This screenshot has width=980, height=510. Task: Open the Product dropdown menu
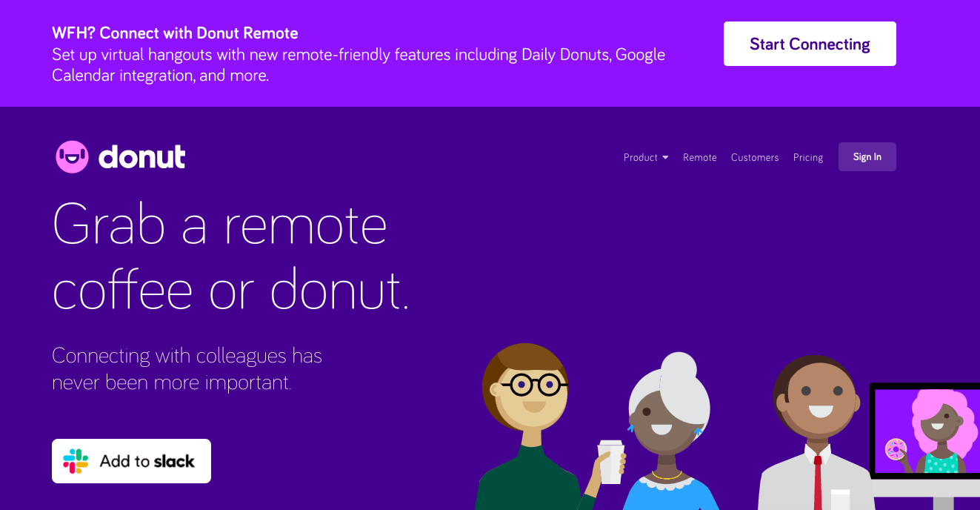coord(646,157)
